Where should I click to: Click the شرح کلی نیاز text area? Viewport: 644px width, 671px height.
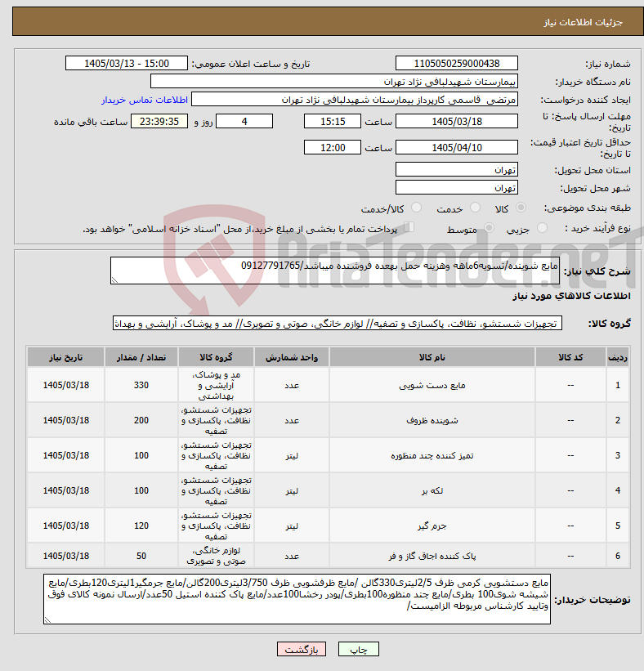pyautogui.click(x=334, y=271)
